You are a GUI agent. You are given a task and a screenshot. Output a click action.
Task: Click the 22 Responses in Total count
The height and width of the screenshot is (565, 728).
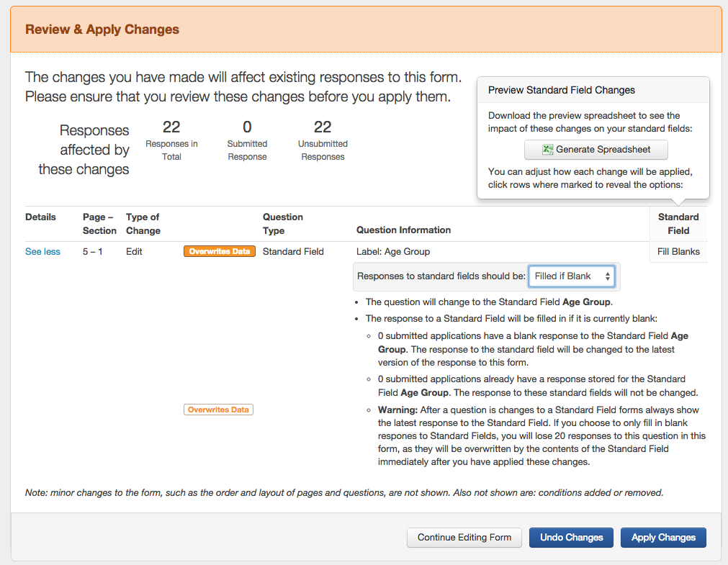point(171,128)
